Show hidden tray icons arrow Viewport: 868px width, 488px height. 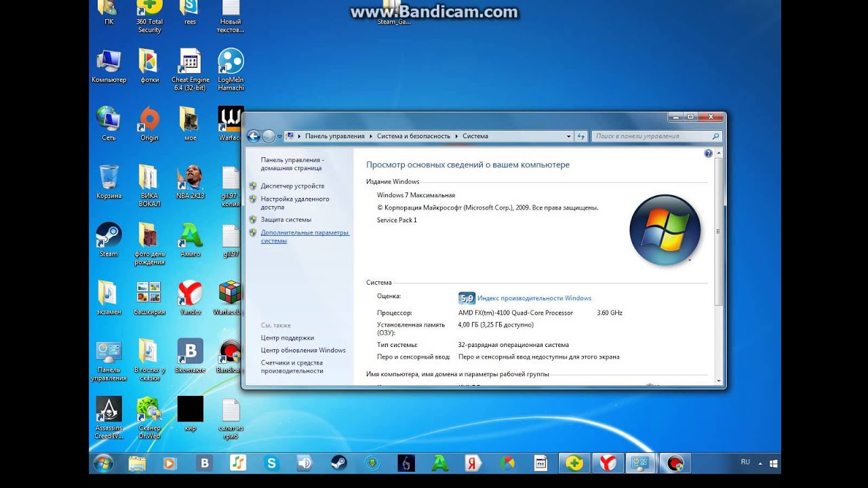tap(760, 464)
